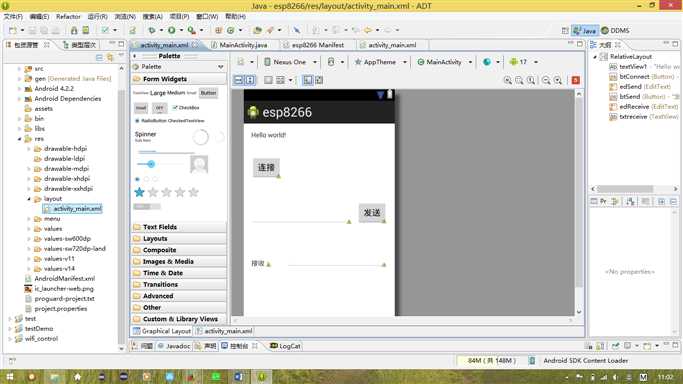Click the Zoom In magnifier in layout toolbar
683x384 pixels.
558,80
